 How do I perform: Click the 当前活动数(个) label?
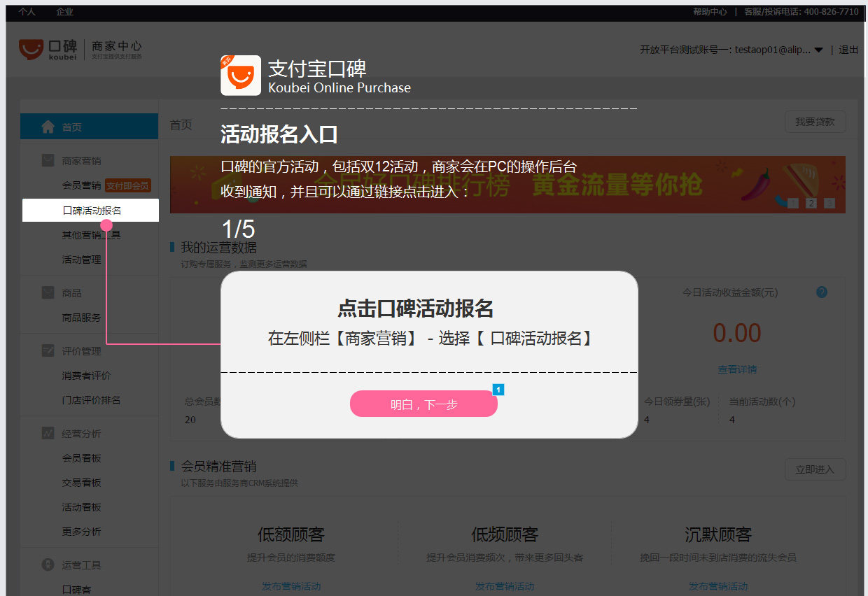762,402
